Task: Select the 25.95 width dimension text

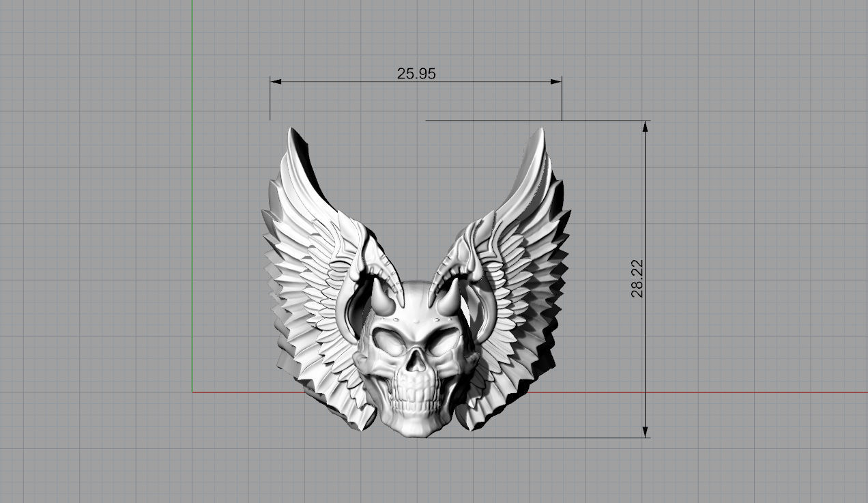Action: pos(416,74)
